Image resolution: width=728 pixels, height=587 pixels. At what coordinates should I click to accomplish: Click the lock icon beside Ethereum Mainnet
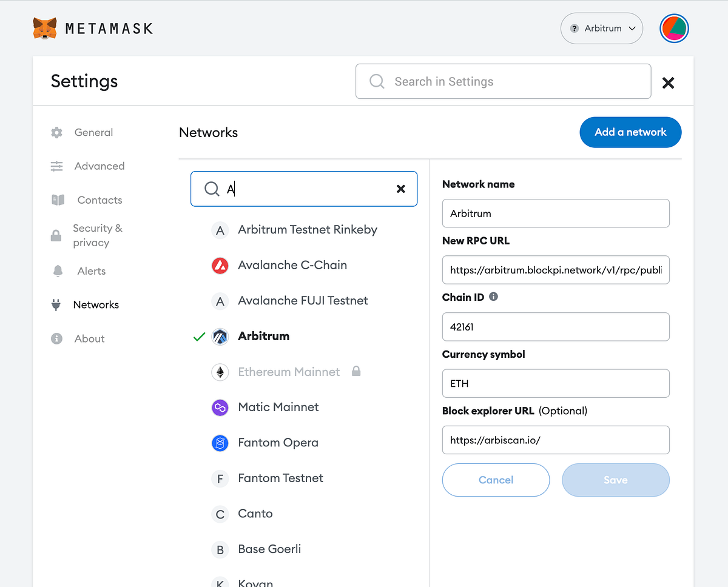pyautogui.click(x=356, y=371)
